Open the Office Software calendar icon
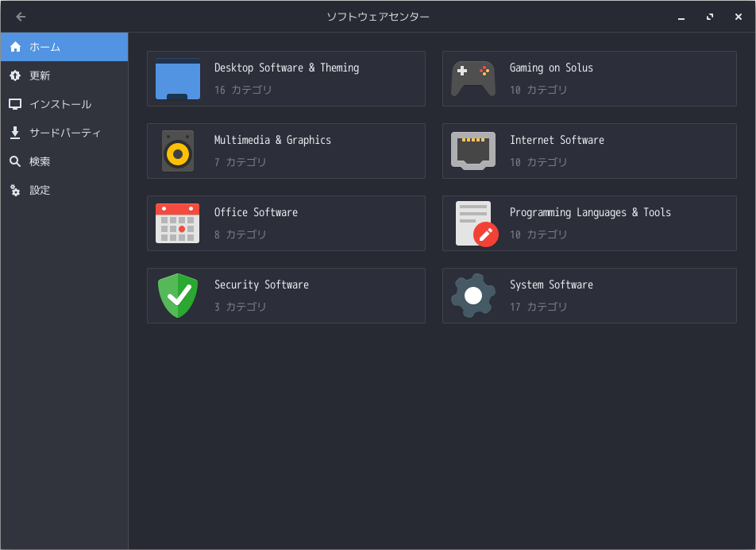 (x=177, y=223)
